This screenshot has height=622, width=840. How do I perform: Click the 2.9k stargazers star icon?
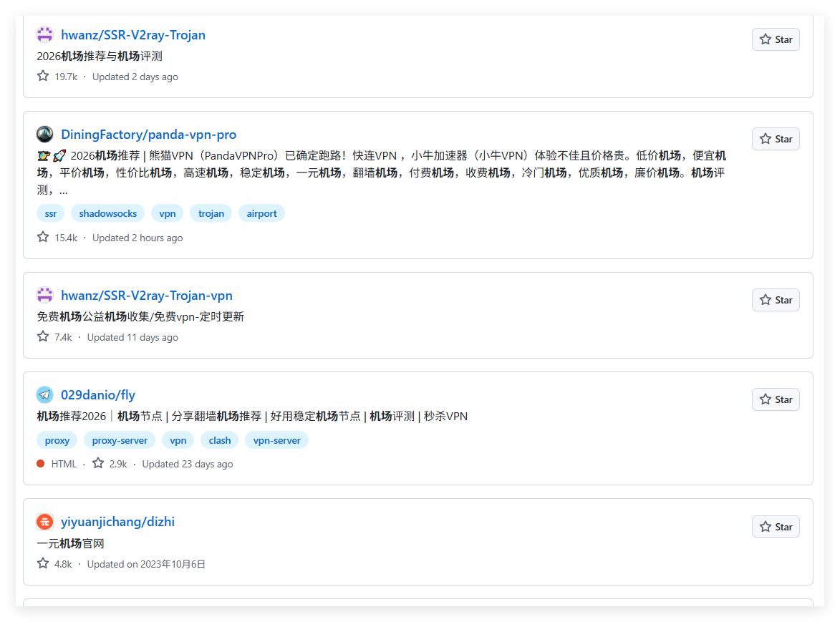click(98, 463)
